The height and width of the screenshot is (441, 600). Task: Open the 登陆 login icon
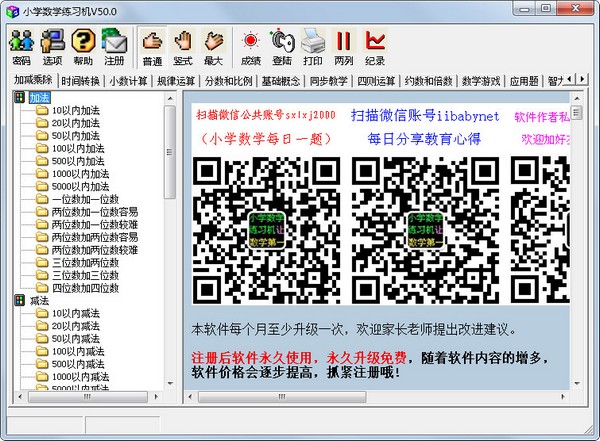pyautogui.click(x=282, y=47)
